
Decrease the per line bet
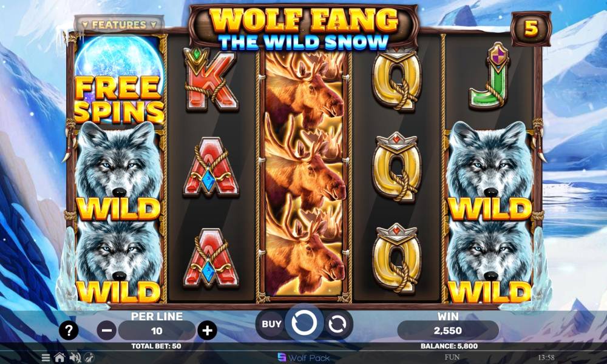(106, 331)
